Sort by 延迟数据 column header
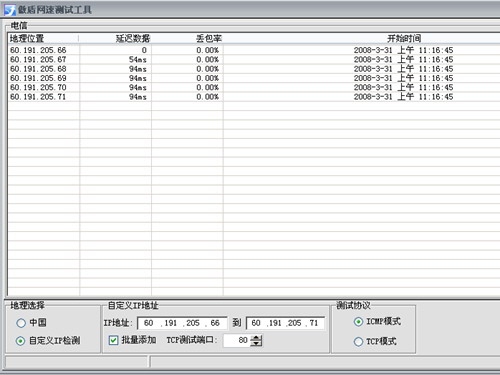Image resolution: width=500 pixels, height=375 pixels. [115, 38]
